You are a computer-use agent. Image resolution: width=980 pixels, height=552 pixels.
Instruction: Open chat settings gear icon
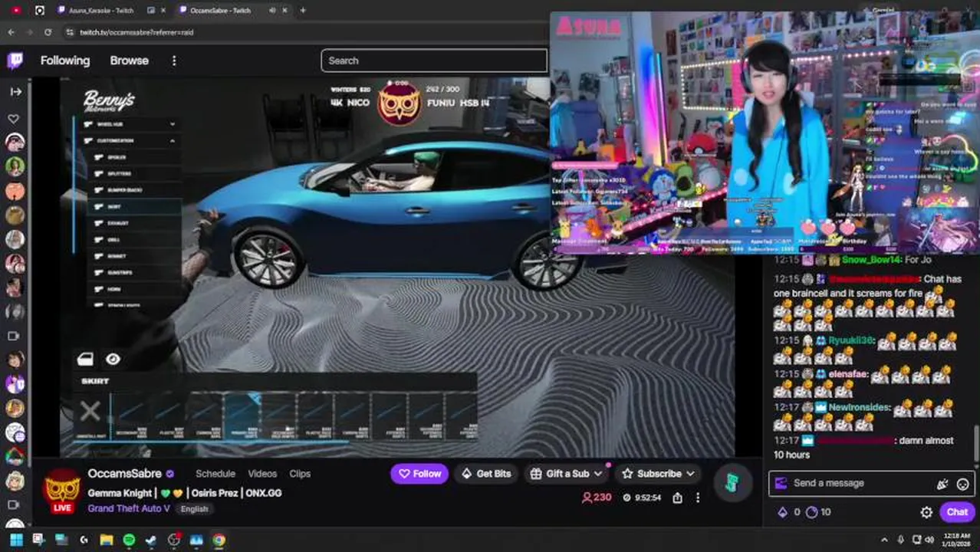coord(926,512)
